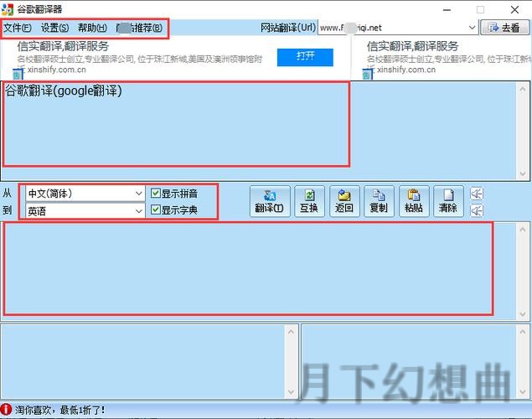Click the 翻译 (Translate) button

270,202
